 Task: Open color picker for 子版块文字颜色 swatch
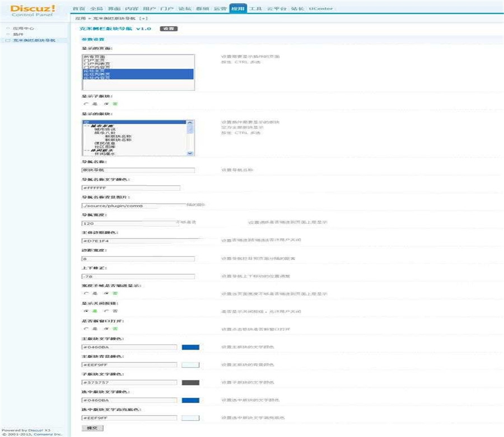coord(190,383)
